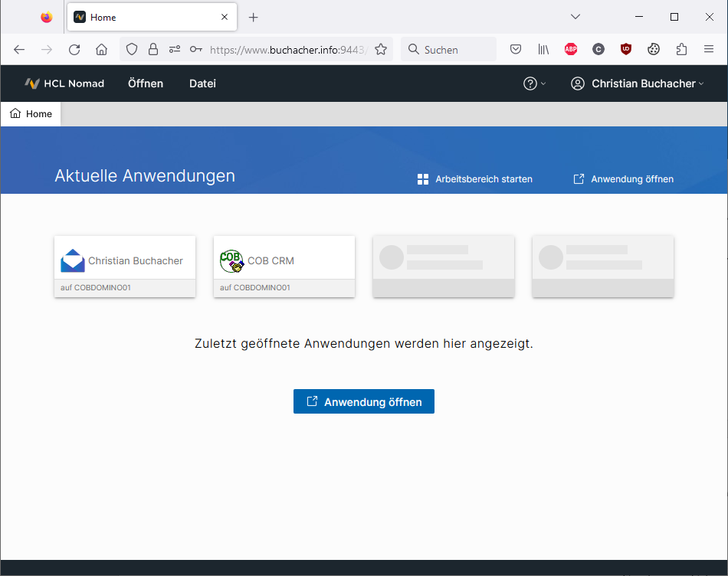The height and width of the screenshot is (576, 728).
Task: Click the 'Zuletzt geöffnete Anwendungen werden hier angezeigt.' text
Action: 364,343
